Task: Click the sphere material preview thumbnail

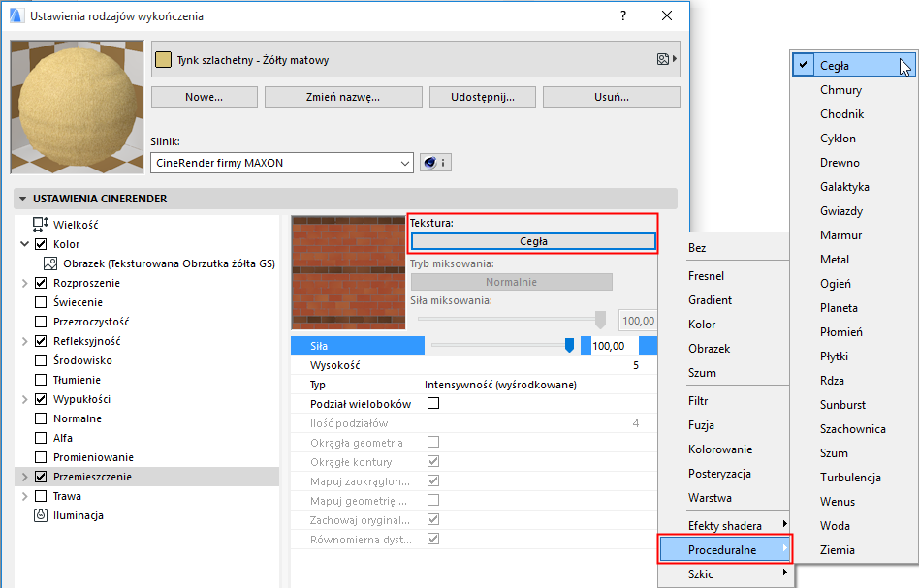Action: click(x=77, y=108)
